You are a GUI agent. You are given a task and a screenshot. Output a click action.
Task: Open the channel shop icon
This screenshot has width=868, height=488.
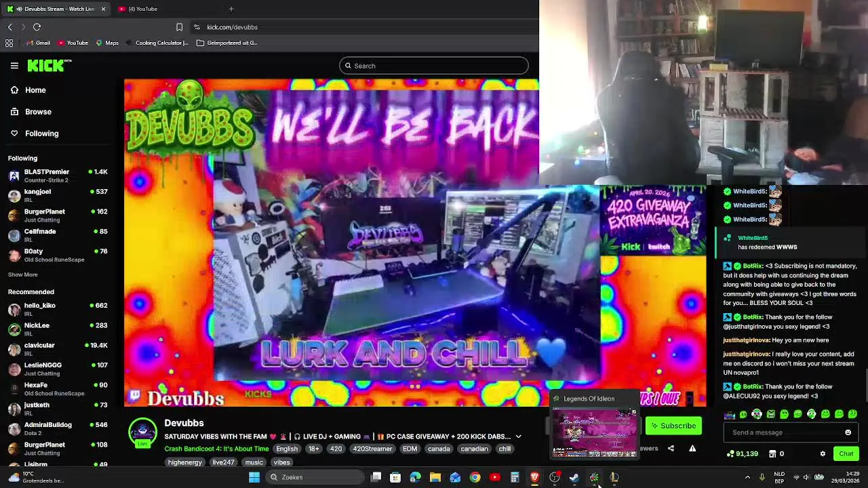(x=772, y=453)
